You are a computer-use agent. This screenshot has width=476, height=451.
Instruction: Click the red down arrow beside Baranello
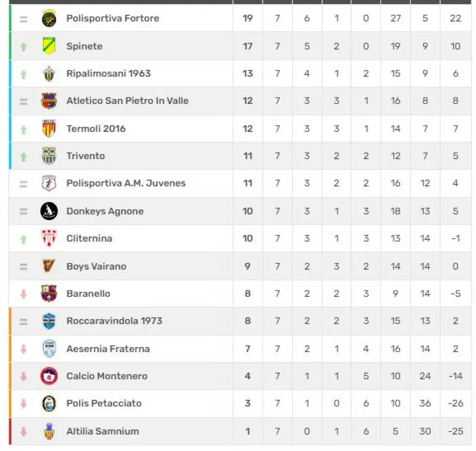coord(23,294)
